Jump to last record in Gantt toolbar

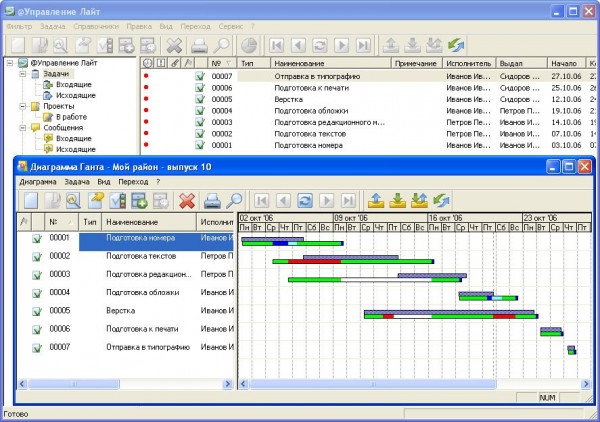[349, 200]
